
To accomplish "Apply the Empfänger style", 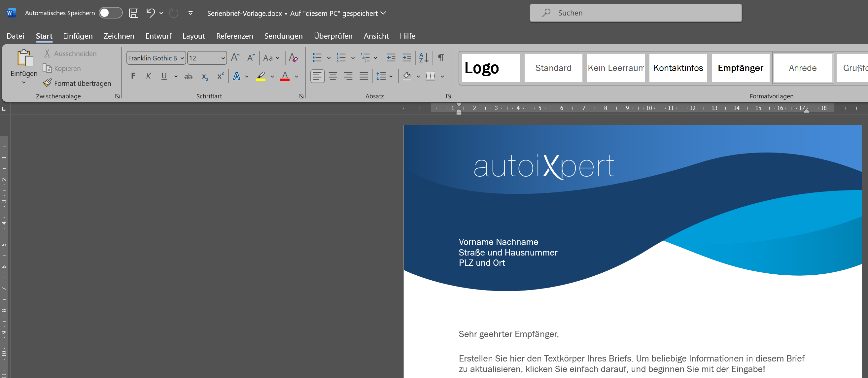I will [x=741, y=68].
